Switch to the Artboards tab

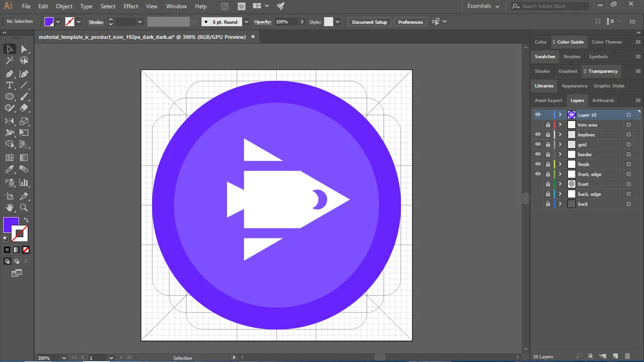click(603, 100)
